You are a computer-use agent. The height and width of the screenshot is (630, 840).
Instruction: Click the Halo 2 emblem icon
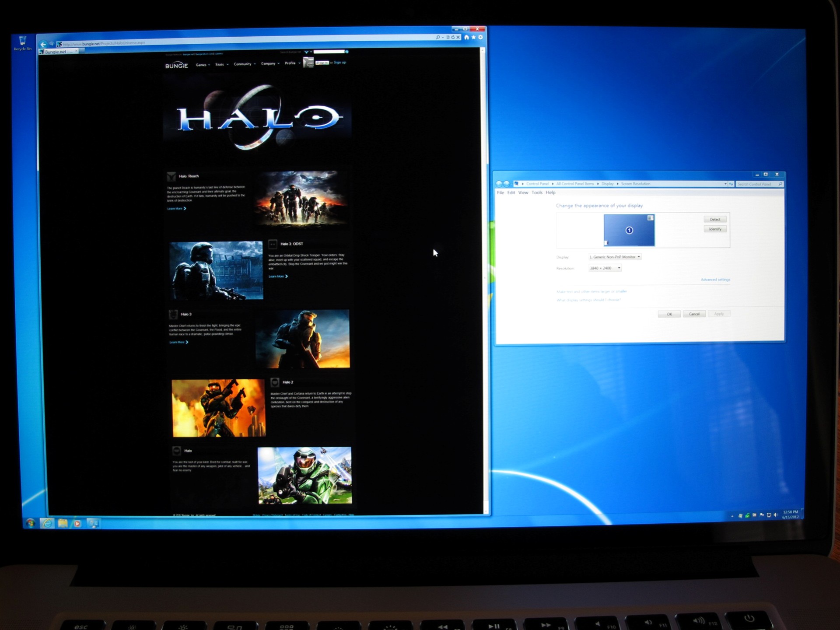coord(275,383)
